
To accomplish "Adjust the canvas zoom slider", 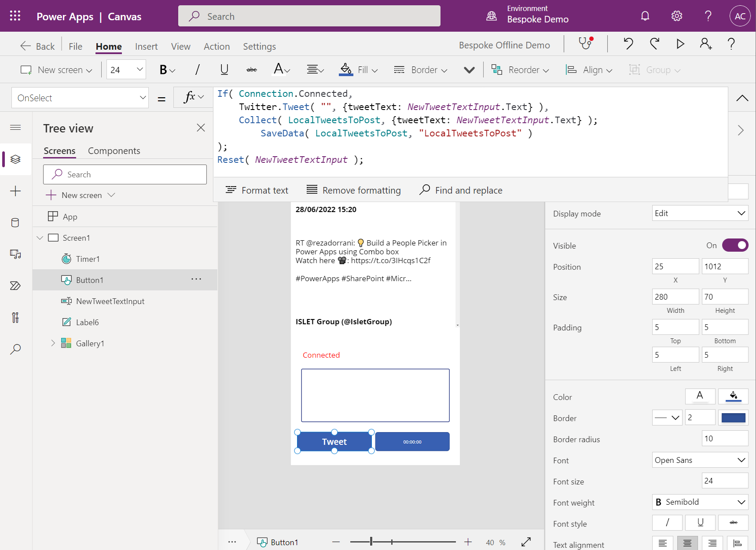I will [x=403, y=542].
